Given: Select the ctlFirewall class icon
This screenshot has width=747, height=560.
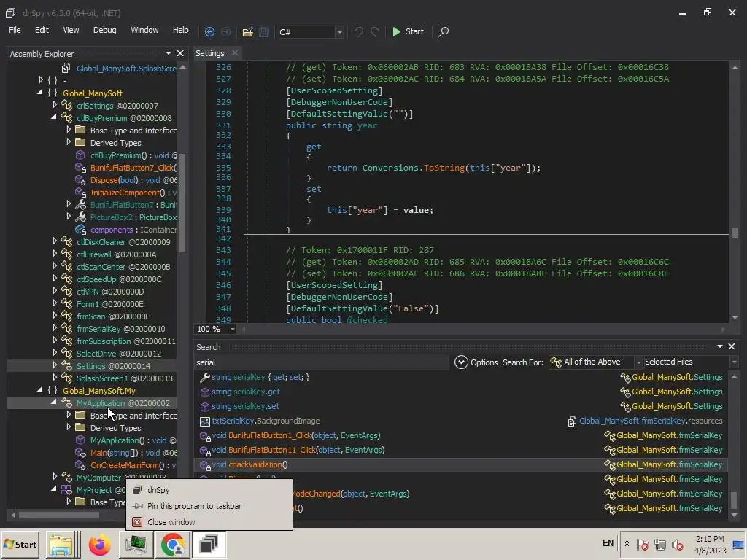Looking at the screenshot, I should [66, 254].
